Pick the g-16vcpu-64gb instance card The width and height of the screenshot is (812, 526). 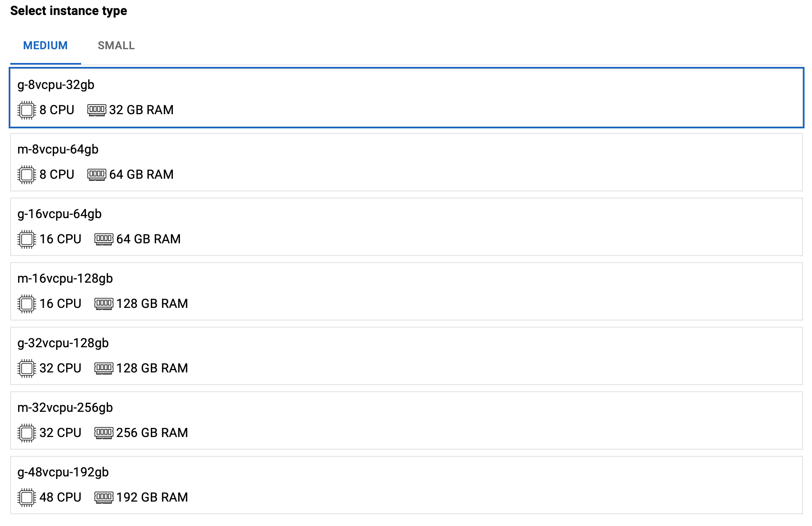(x=406, y=227)
